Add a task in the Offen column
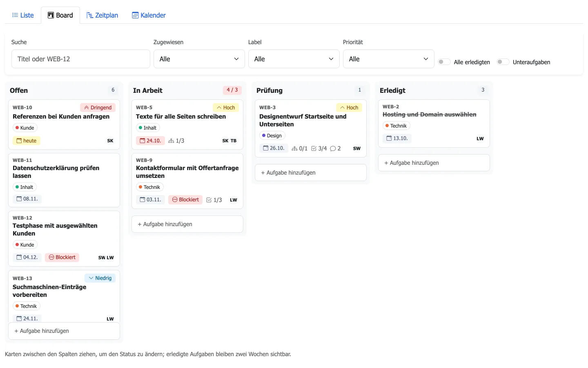The image size is (588, 368). tap(64, 331)
